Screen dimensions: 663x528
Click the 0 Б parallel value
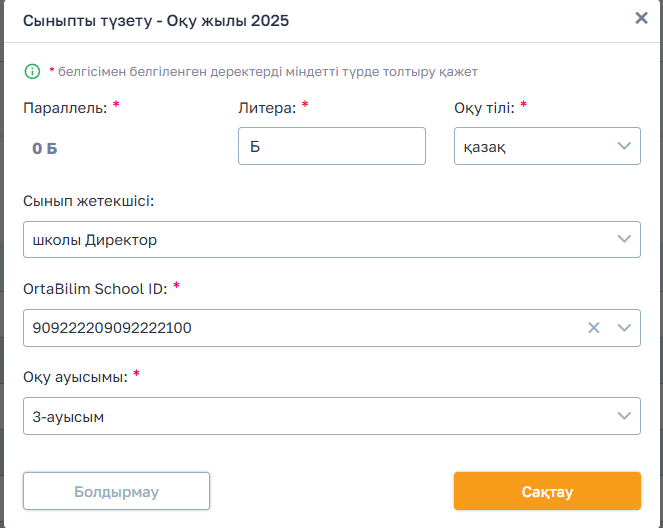pos(44,148)
